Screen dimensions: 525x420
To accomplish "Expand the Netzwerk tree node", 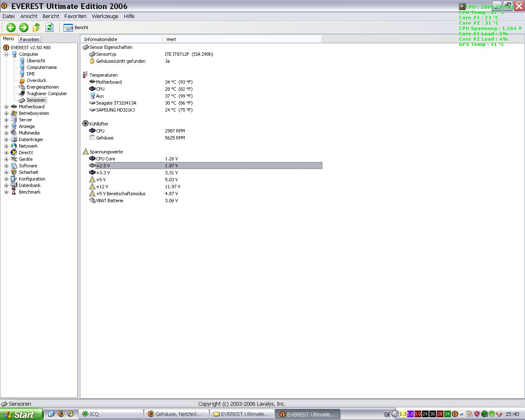I will pos(7,146).
